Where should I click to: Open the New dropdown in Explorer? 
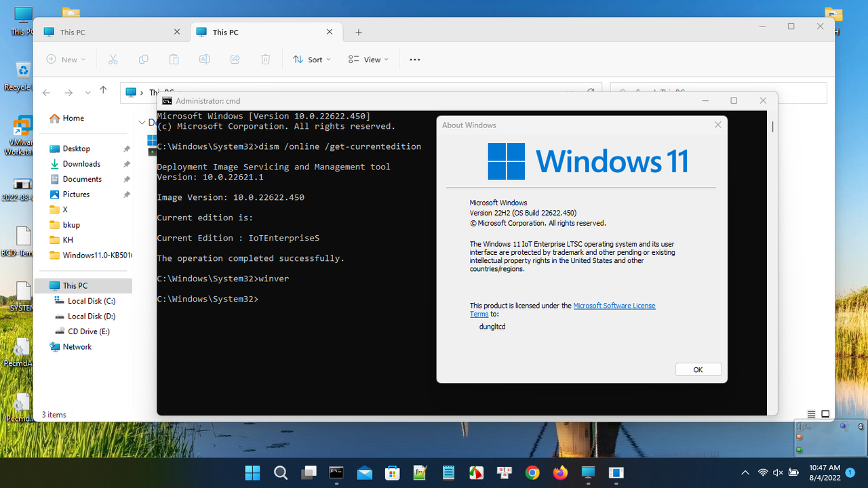(x=66, y=60)
